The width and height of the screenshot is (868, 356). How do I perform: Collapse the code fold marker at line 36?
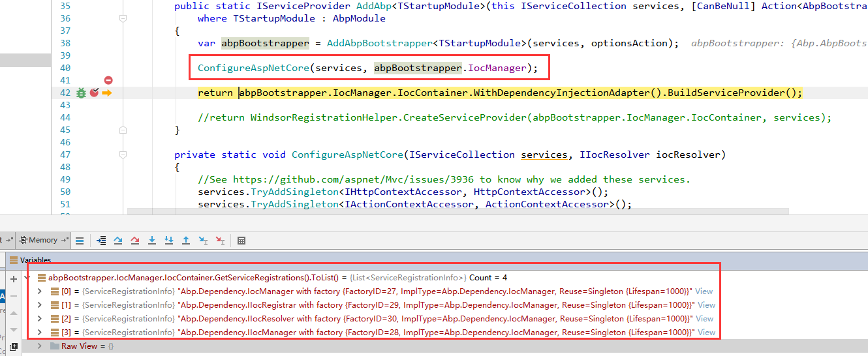(123, 19)
